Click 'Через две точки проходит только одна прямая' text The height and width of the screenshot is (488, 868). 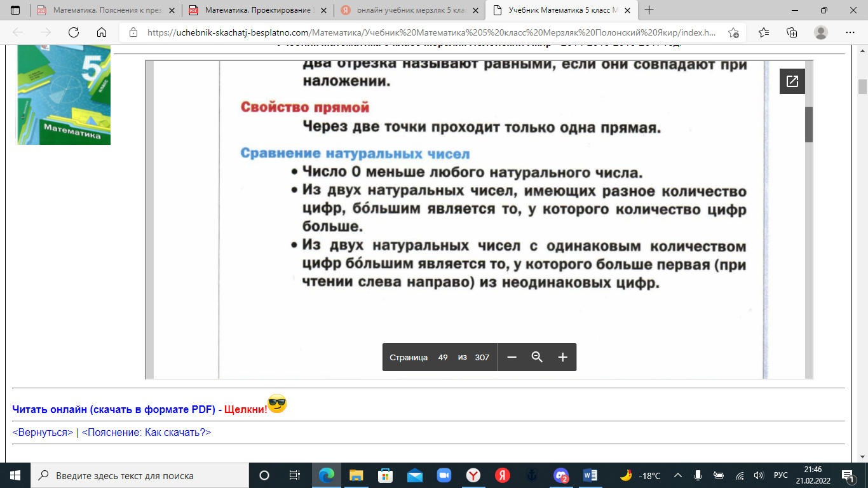pyautogui.click(x=482, y=128)
